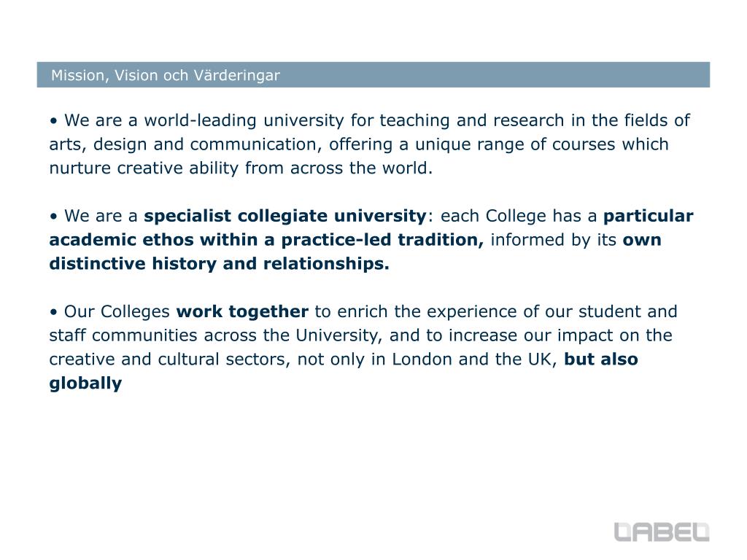Click 'nurture creative ability' in first paragraph
The image size is (747, 560).
pyautogui.click(x=144, y=168)
